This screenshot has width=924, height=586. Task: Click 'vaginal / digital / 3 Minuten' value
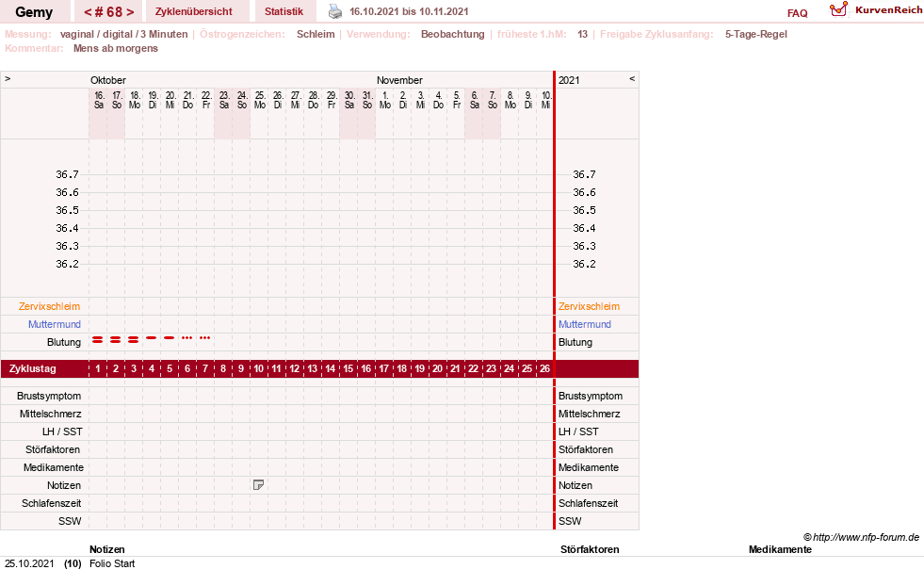pyautogui.click(x=123, y=34)
